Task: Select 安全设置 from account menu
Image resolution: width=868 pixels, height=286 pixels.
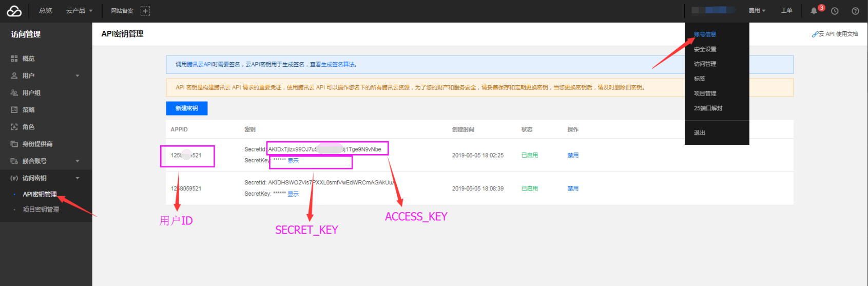Action: [705, 49]
